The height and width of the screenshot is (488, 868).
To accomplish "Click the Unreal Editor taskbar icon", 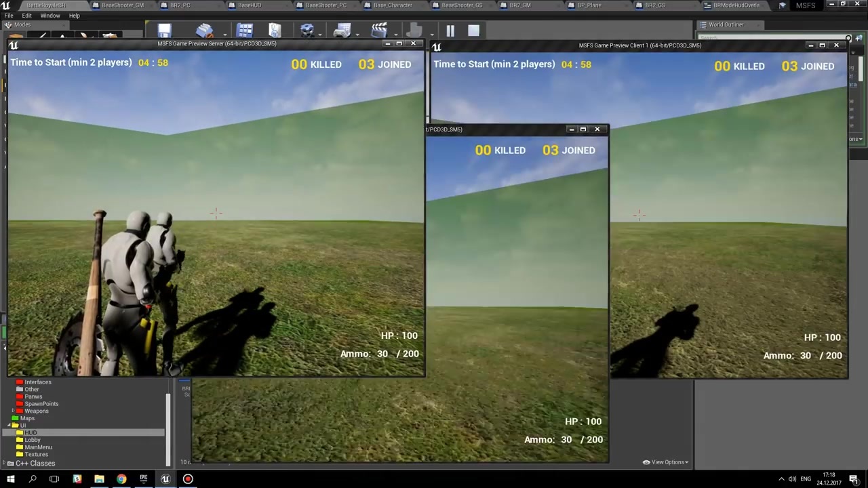I will pos(165,479).
